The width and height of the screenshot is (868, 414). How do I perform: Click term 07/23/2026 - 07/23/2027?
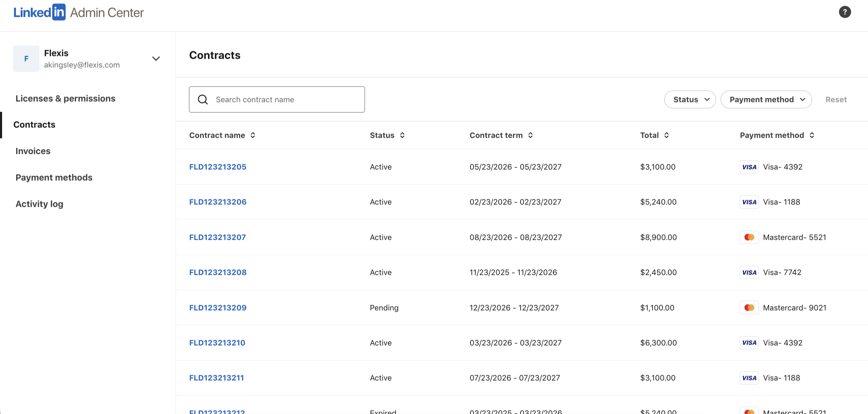[x=515, y=378]
